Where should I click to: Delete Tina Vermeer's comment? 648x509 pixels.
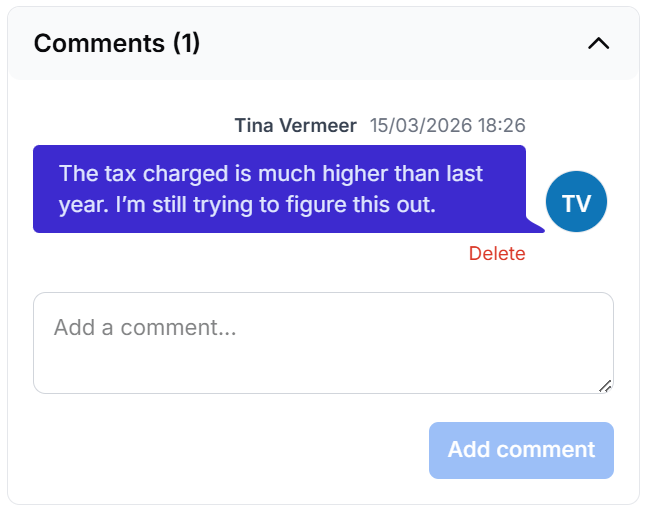[x=497, y=254]
